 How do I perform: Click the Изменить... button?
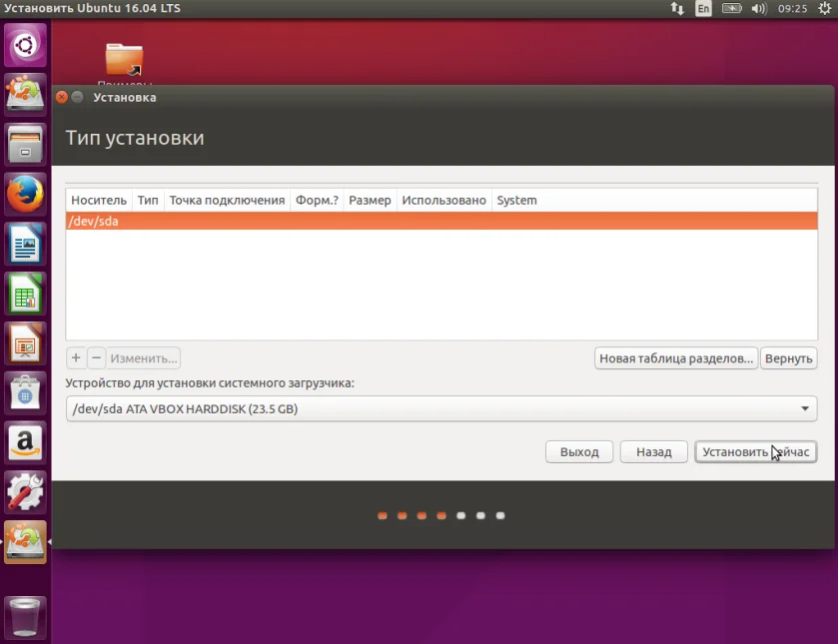[x=143, y=358]
